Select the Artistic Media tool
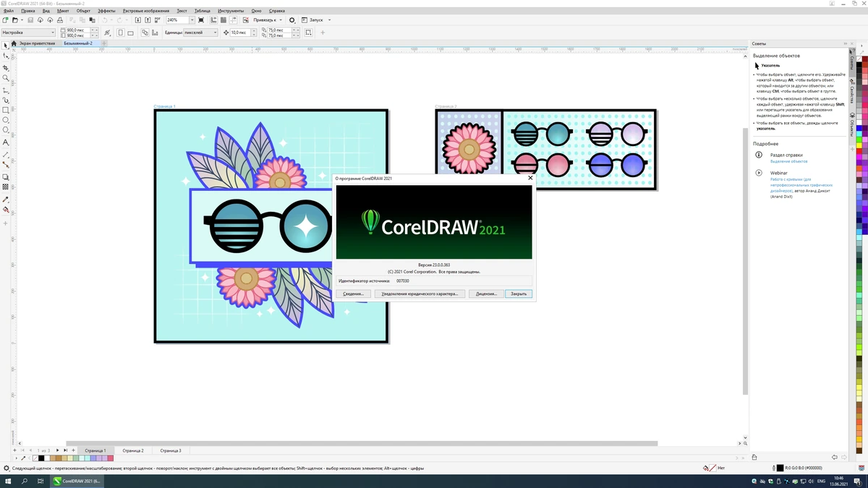 point(6,100)
